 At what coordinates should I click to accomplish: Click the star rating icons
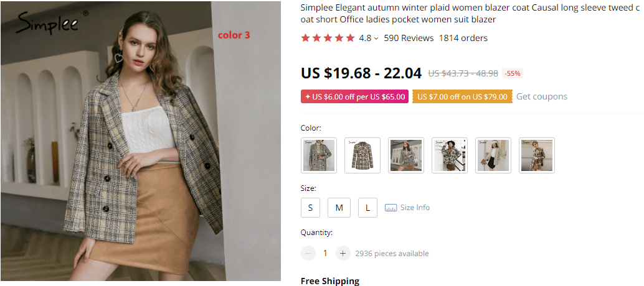(x=328, y=38)
